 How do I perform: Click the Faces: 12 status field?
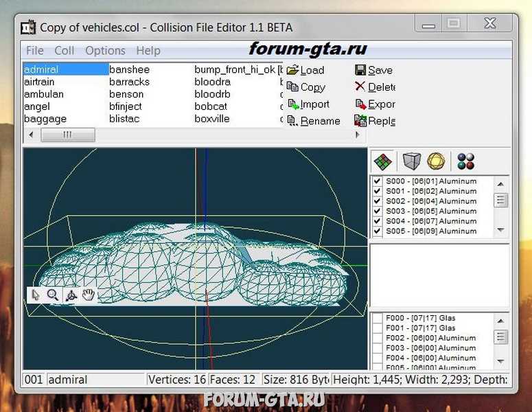tap(234, 380)
